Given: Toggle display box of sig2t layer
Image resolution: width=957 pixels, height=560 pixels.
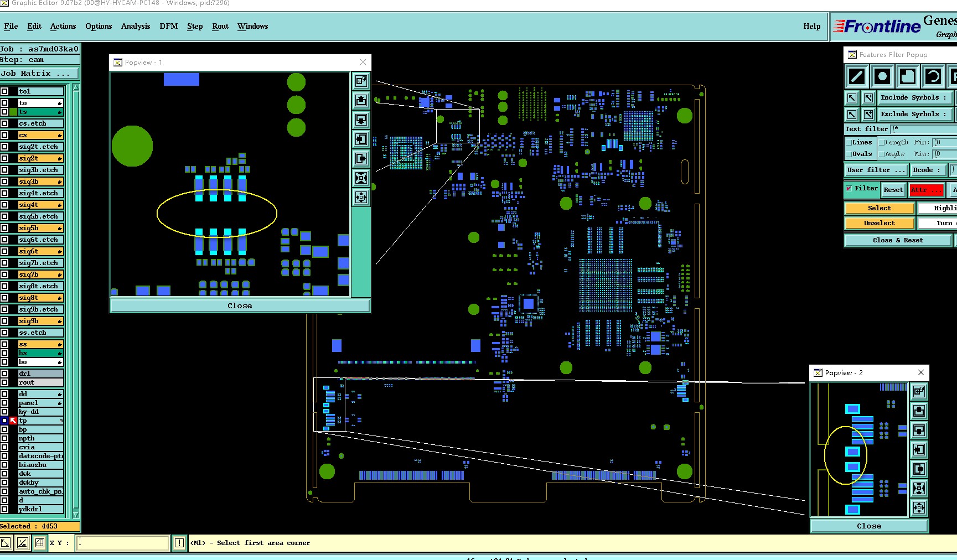Looking at the screenshot, I should pos(4,158).
